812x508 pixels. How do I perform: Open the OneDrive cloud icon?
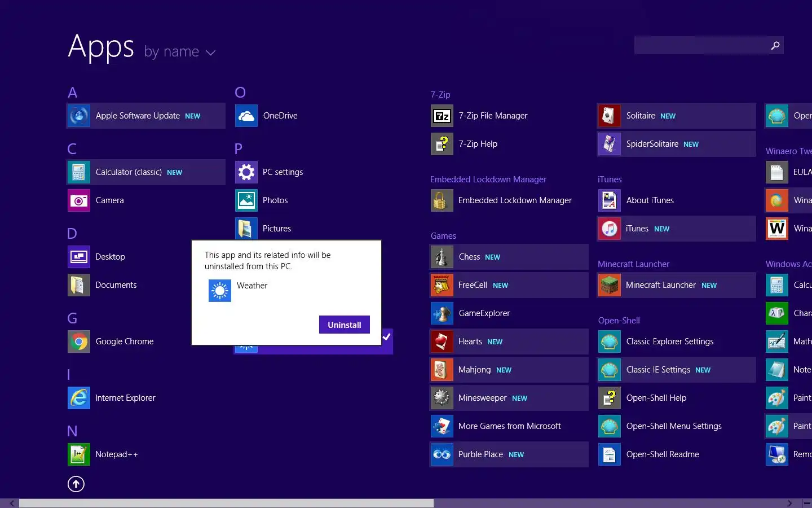246,116
